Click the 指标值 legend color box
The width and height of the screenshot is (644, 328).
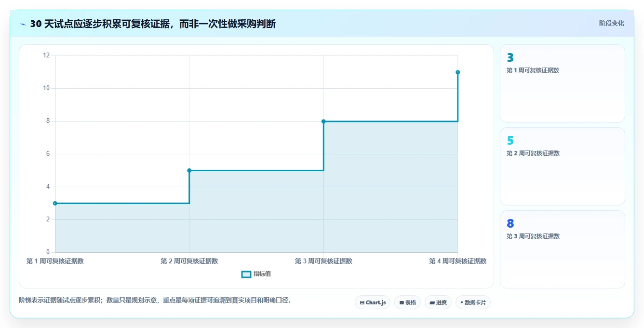(x=246, y=274)
